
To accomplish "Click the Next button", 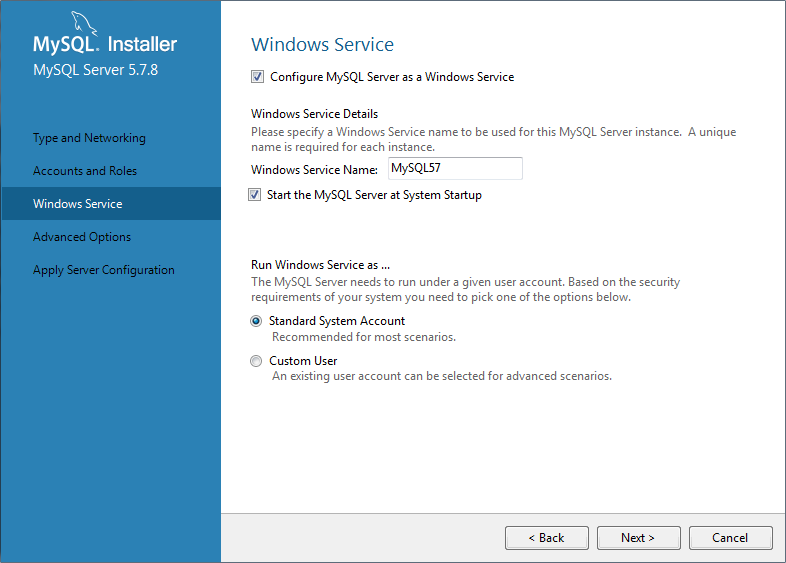I will (639, 538).
